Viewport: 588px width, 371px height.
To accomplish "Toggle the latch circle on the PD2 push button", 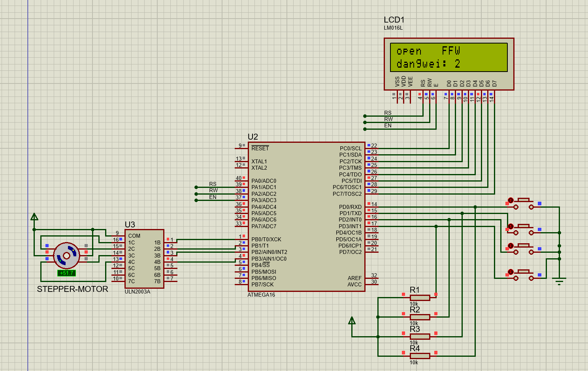I will coord(510,246).
